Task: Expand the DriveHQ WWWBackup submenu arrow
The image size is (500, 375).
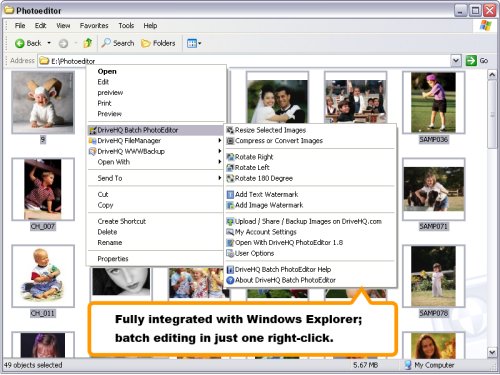Action: click(x=220, y=151)
